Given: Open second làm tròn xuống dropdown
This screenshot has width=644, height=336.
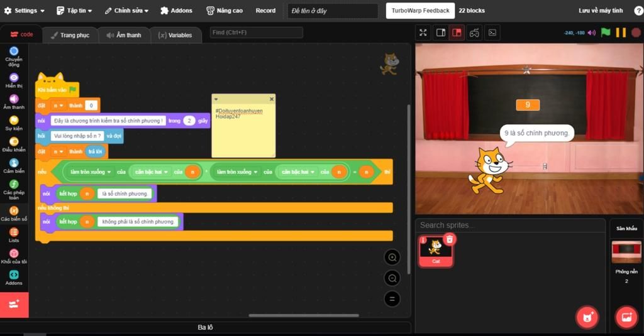Looking at the screenshot, I should tap(237, 172).
